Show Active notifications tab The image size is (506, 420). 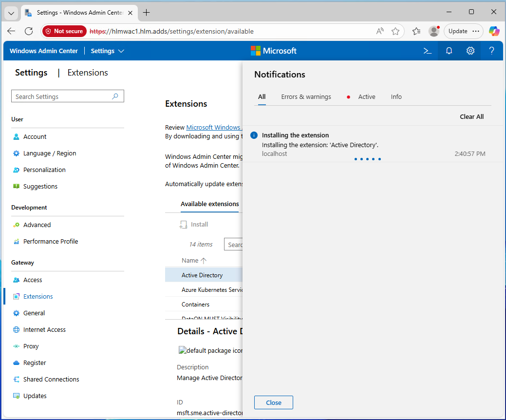[366, 97]
